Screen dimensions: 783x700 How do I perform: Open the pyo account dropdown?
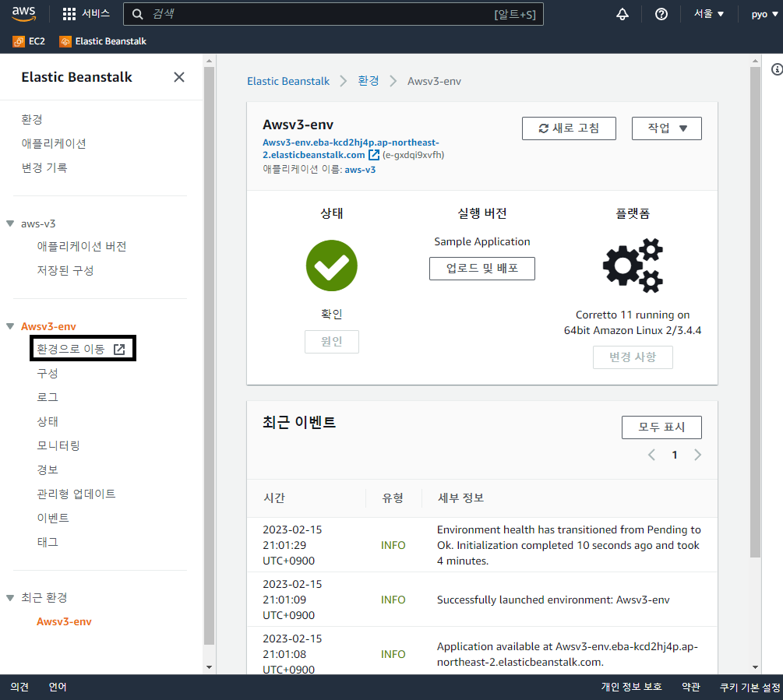(x=764, y=14)
